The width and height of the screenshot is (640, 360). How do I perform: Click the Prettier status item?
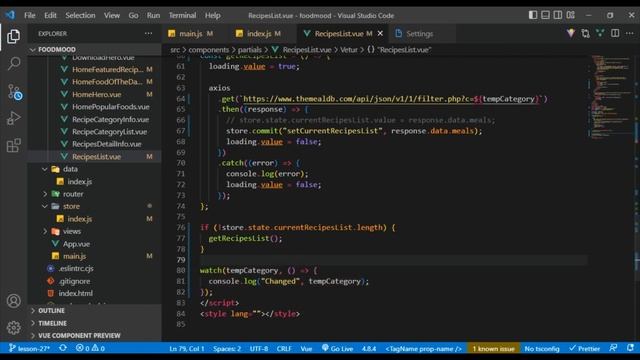click(584, 349)
